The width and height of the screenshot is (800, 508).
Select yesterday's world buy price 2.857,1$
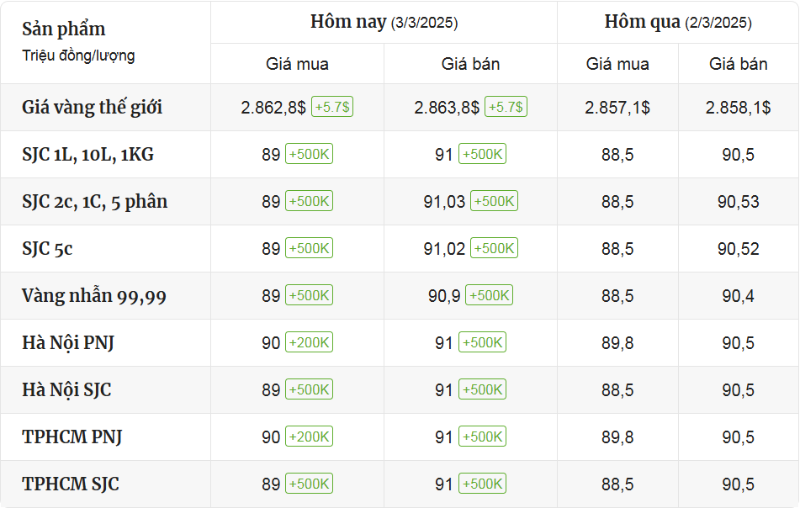tap(617, 107)
